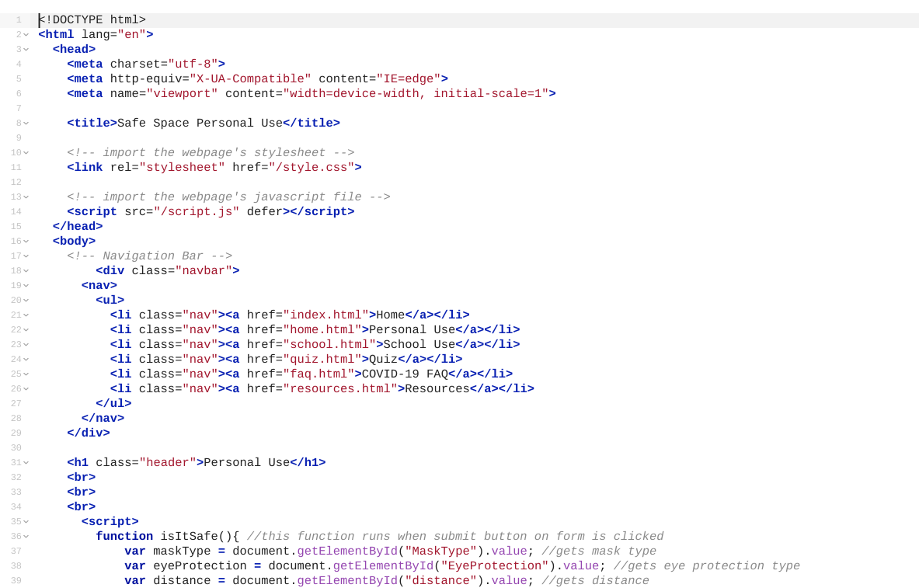This screenshot has height=588, width=919.
Task: Click the closing nav tag on line 28
Action: tap(103, 418)
